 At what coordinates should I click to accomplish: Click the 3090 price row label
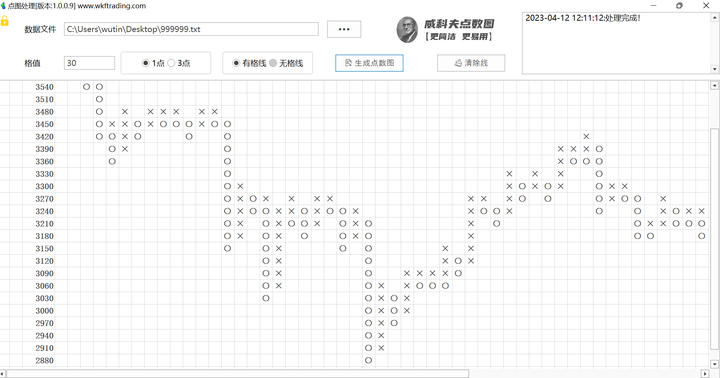[45, 273]
